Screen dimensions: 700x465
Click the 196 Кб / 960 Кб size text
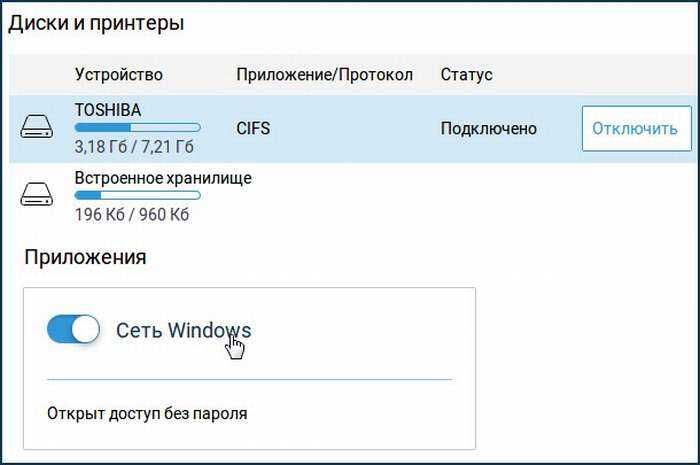coord(132,215)
